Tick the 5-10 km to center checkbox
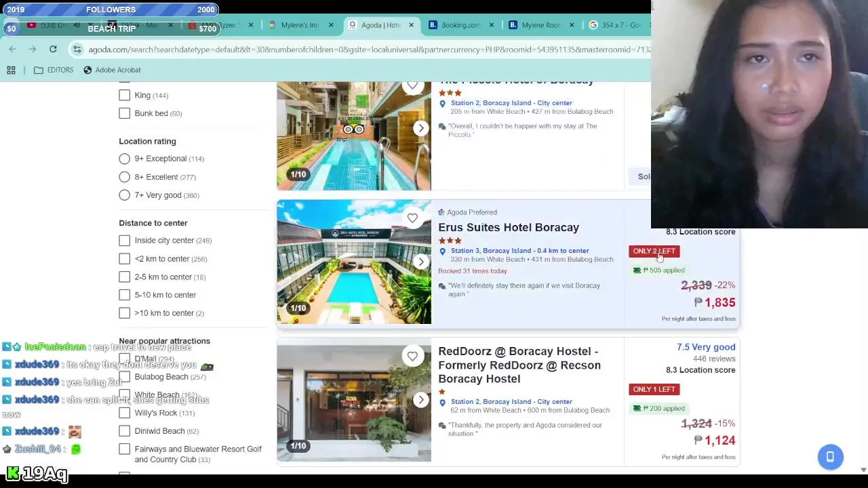 click(x=125, y=295)
